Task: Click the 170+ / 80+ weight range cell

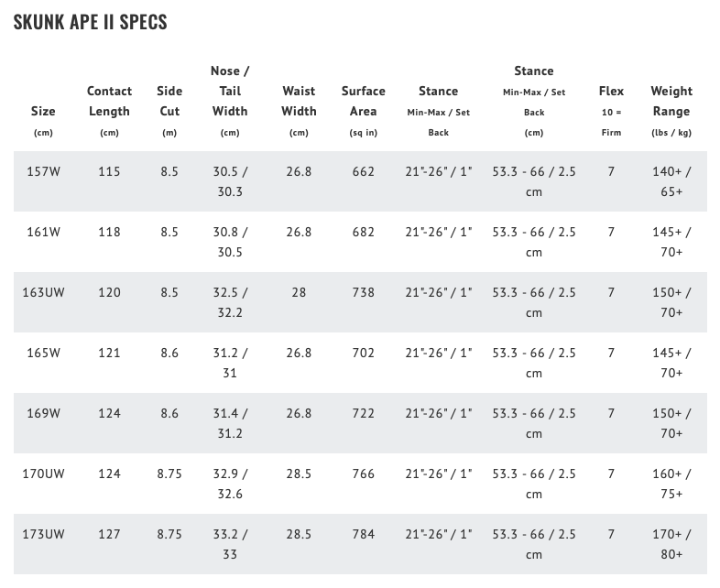Action: (x=671, y=544)
